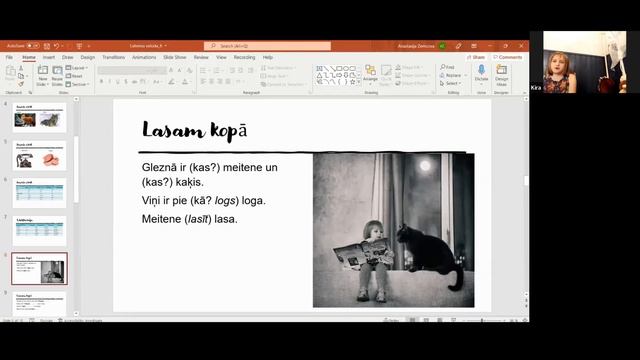Switch to the Draw tab
The width and height of the screenshot is (640, 360).
[x=67, y=58]
